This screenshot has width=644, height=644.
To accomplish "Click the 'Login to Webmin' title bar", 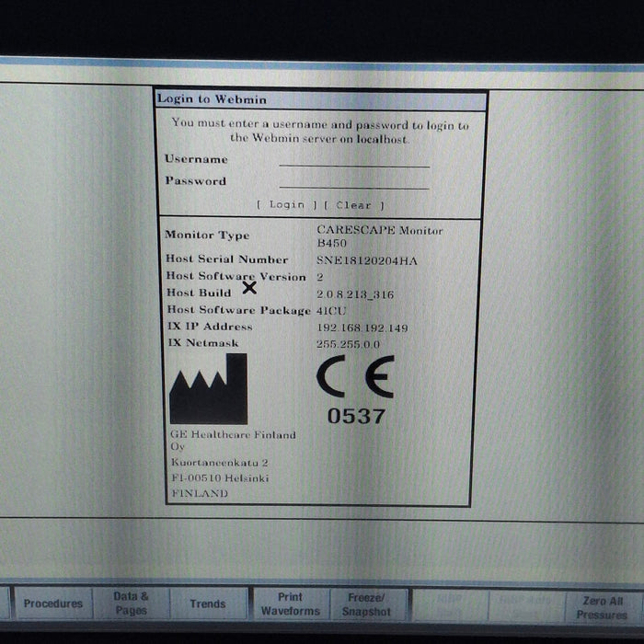I will (321, 99).
